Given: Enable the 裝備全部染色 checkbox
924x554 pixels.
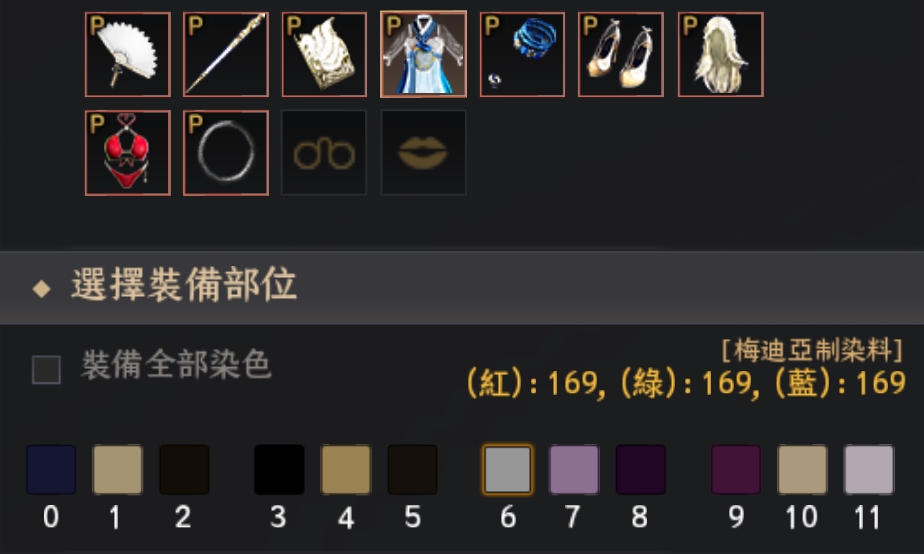Looking at the screenshot, I should tap(46, 370).
